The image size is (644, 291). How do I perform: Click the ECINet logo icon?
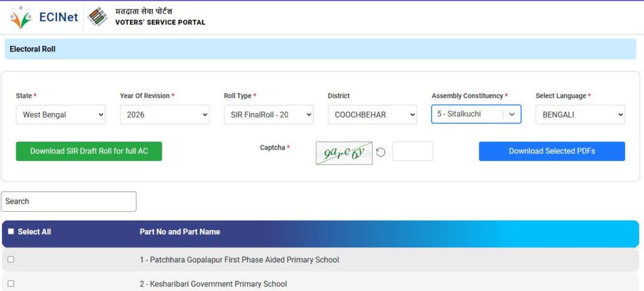tap(21, 17)
